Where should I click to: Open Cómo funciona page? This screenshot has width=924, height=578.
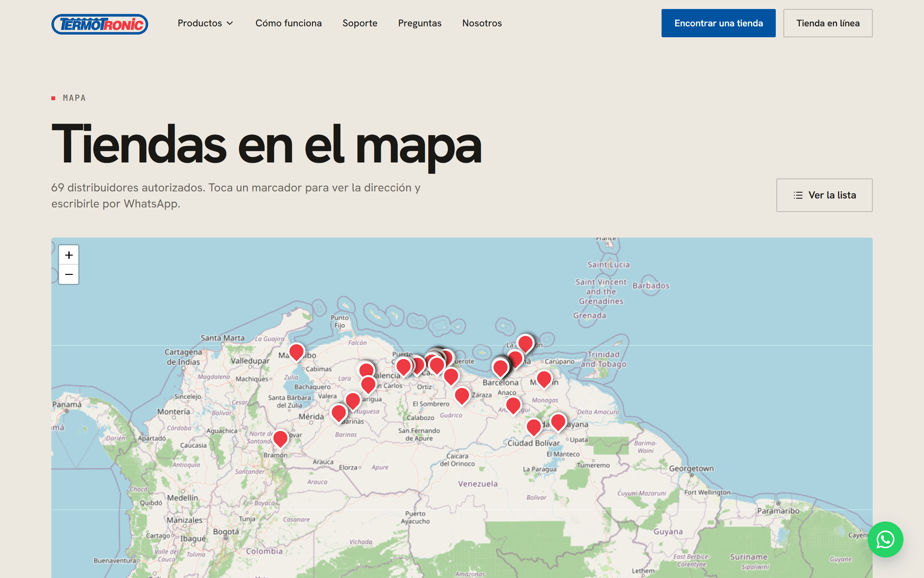288,23
